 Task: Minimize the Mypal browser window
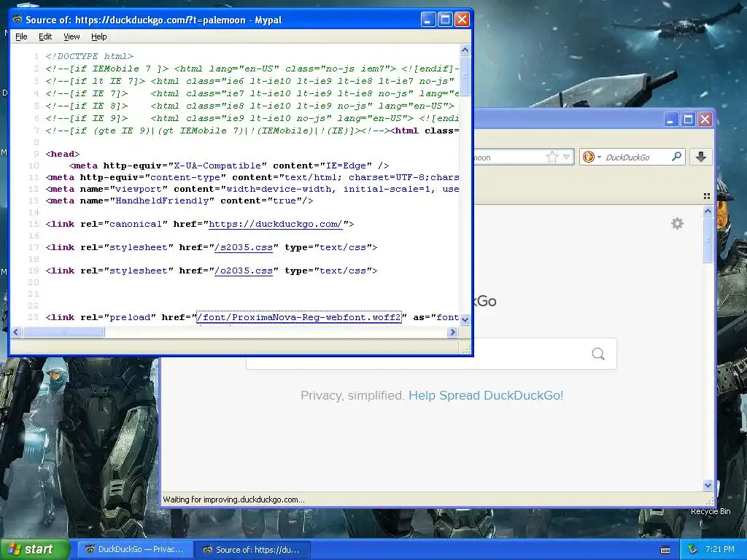[x=671, y=119]
